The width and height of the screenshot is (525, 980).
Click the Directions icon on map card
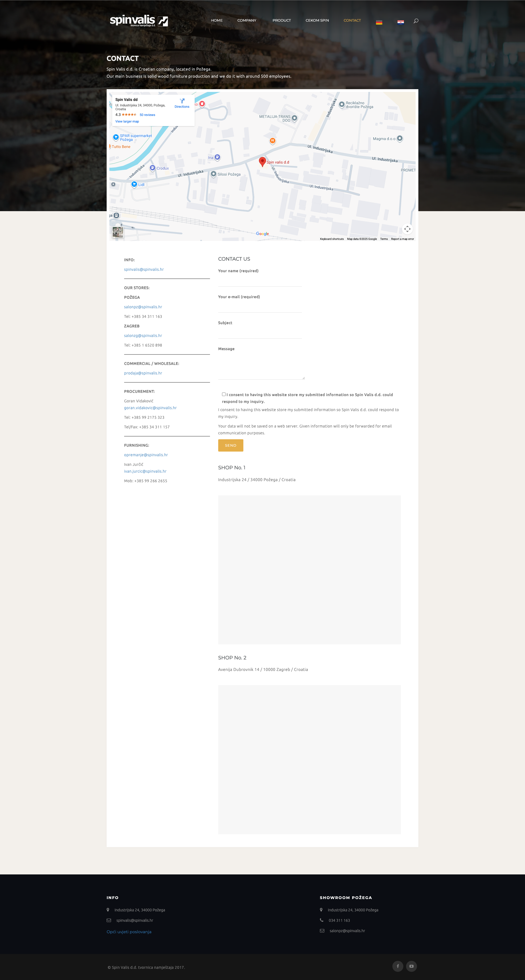pyautogui.click(x=182, y=101)
